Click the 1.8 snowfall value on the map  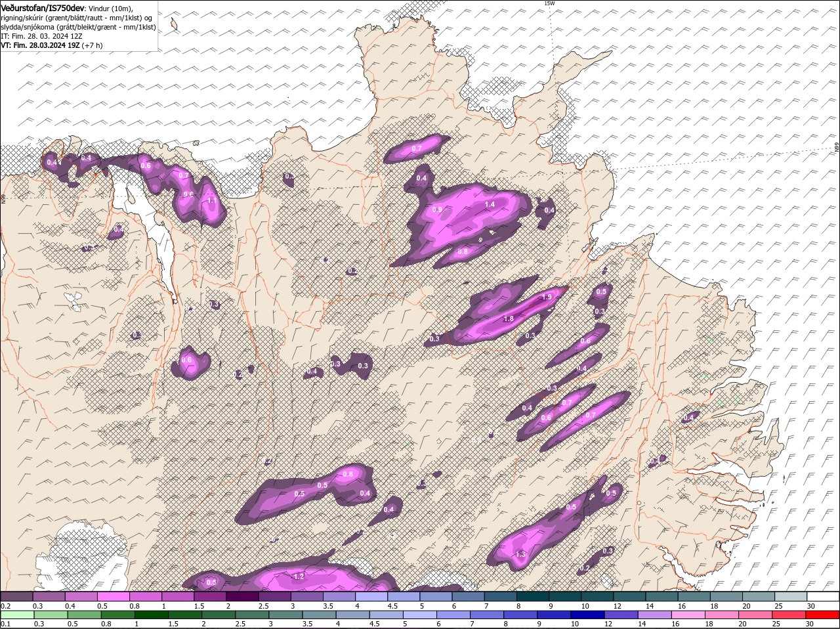[509, 319]
